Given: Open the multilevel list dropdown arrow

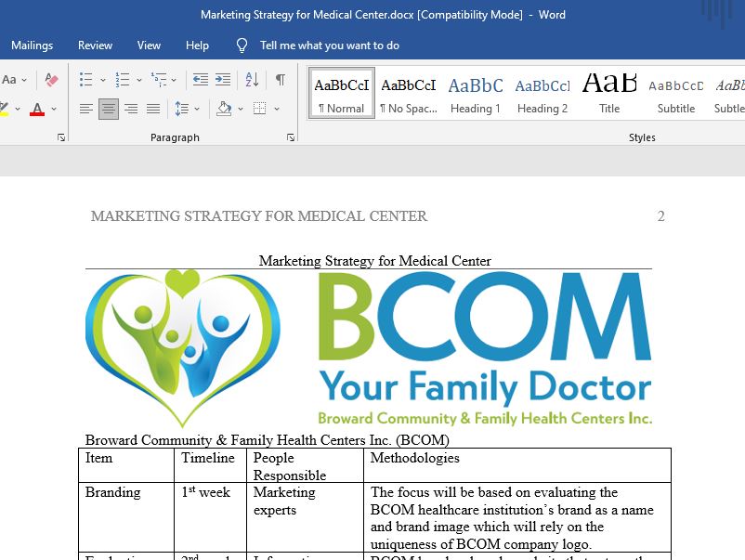Looking at the screenshot, I should 174,80.
